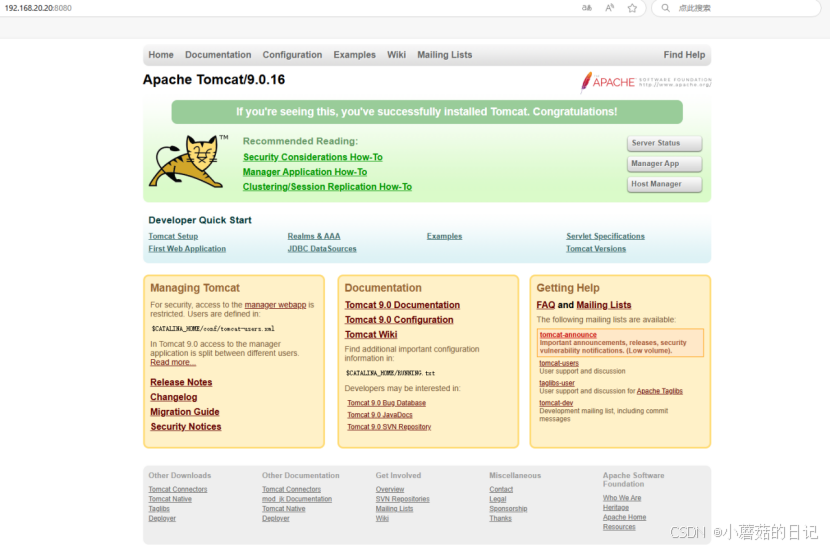Click the FAQ link in Getting Help
Screen dimensions: 830x548
coord(546,305)
